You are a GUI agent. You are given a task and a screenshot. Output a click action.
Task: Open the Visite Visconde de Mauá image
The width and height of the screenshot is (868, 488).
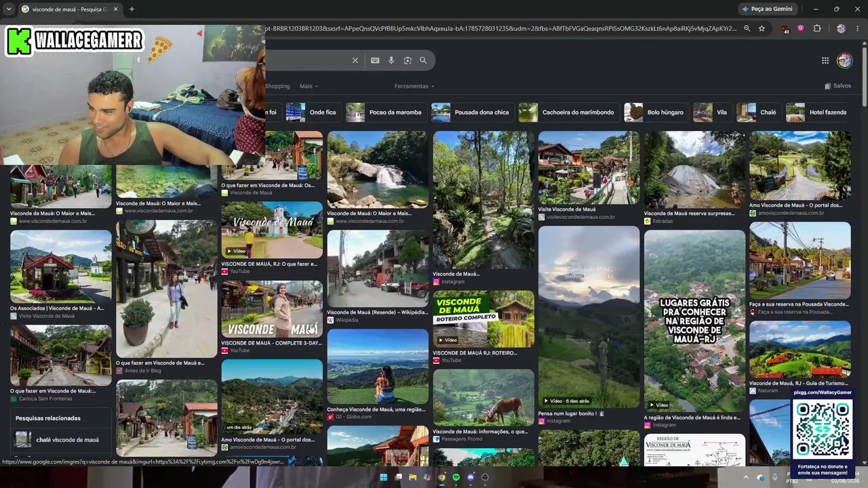(x=589, y=168)
